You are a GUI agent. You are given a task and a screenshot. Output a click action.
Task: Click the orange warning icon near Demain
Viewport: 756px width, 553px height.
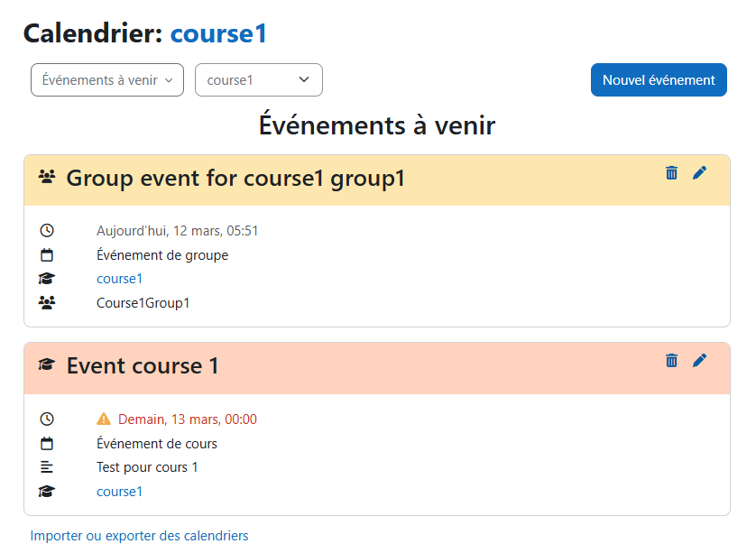coord(104,419)
